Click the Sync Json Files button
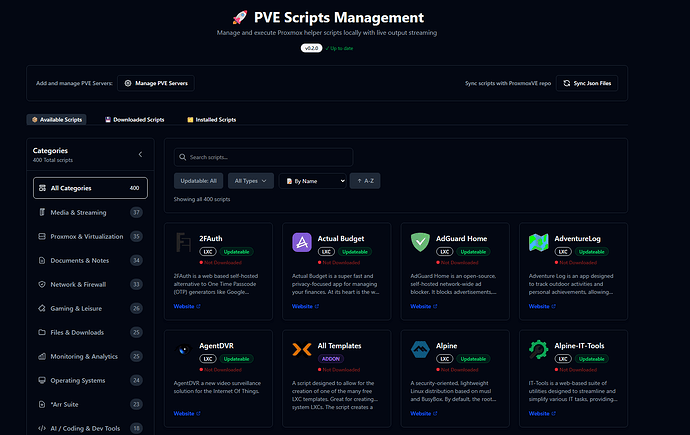This screenshot has height=435, width=690. pos(586,83)
